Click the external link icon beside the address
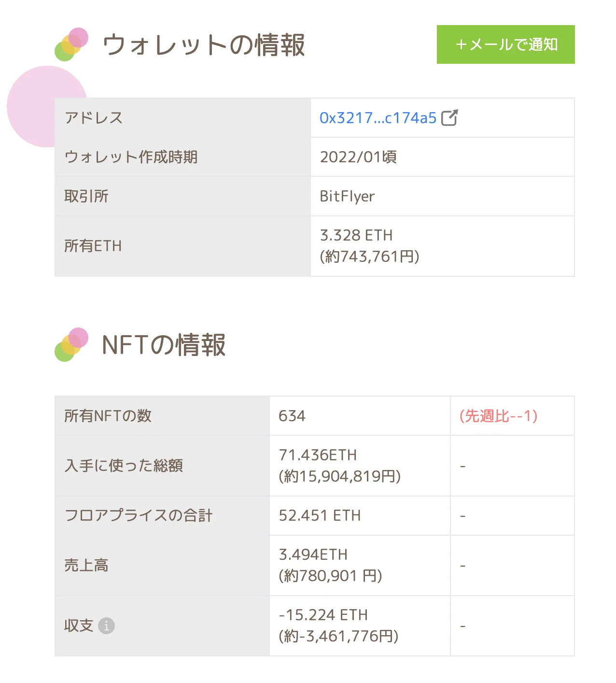 (449, 118)
